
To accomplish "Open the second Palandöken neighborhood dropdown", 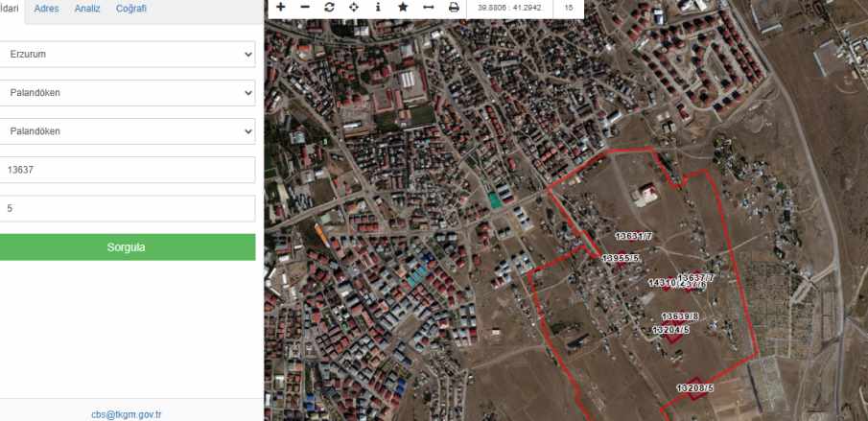I will (127, 131).
